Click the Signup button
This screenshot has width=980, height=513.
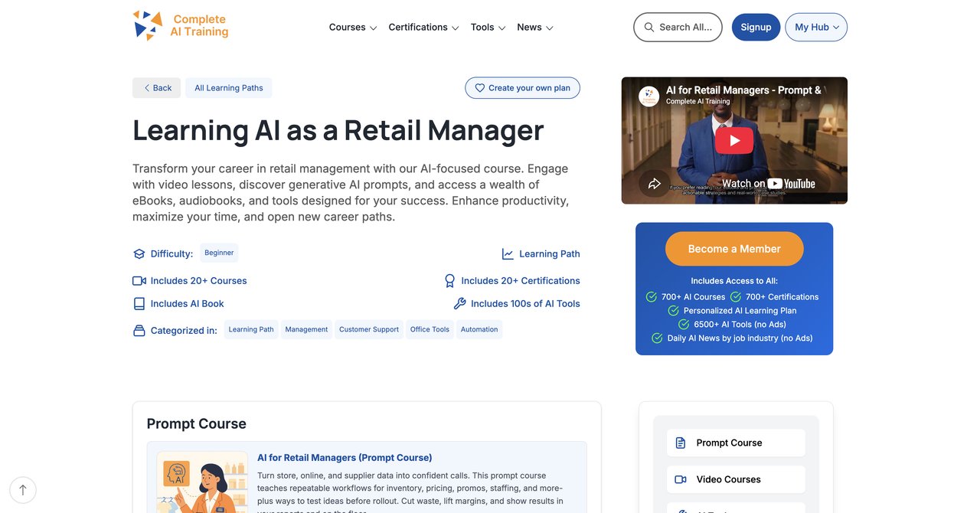point(756,27)
